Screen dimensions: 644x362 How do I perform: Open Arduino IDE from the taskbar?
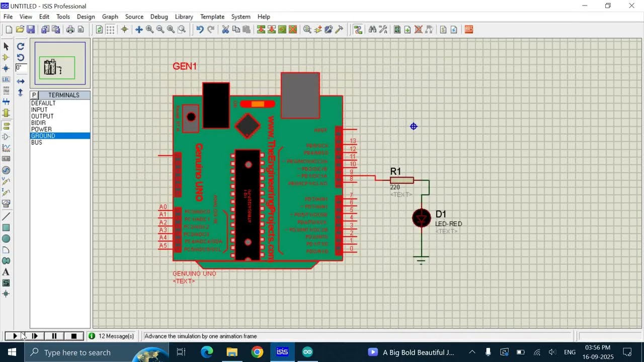pos(307,352)
